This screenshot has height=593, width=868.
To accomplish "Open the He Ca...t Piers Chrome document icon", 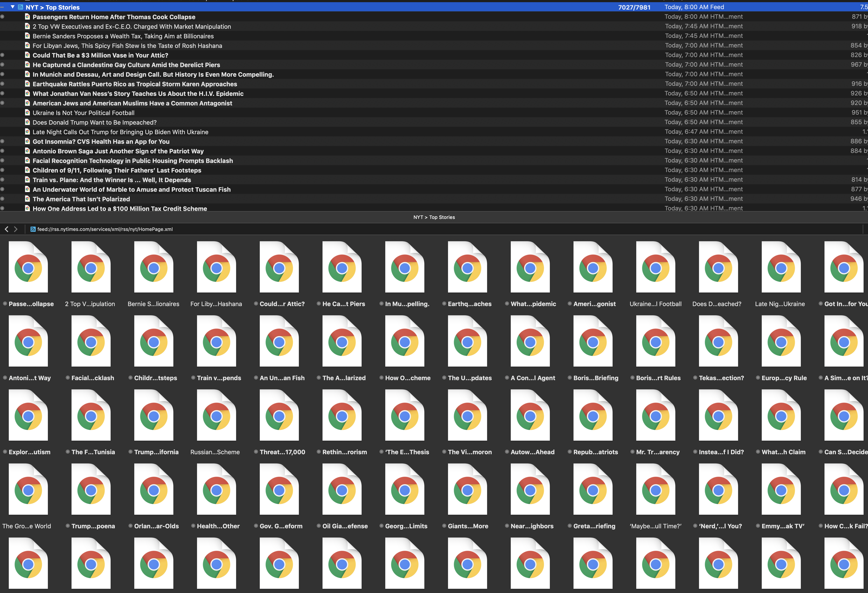I will [342, 267].
